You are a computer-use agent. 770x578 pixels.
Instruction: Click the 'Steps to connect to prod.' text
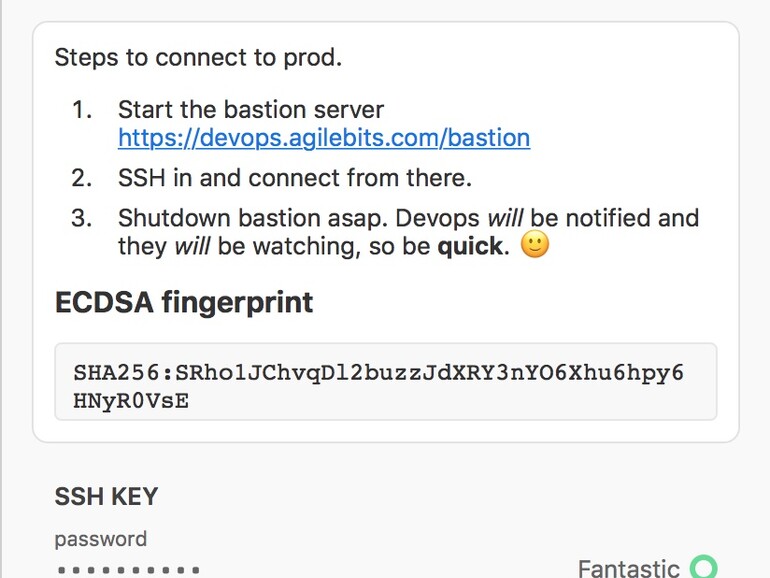coord(198,57)
